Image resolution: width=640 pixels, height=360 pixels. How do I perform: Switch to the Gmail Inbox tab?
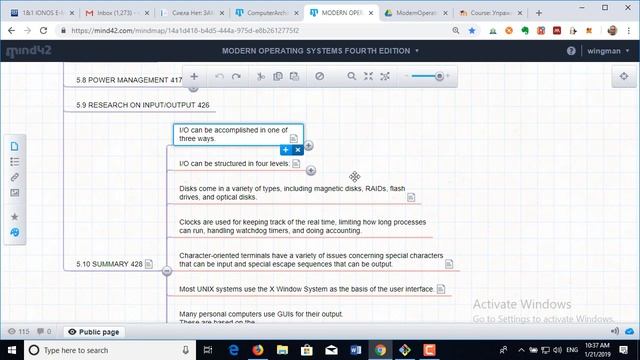pyautogui.click(x=117, y=13)
